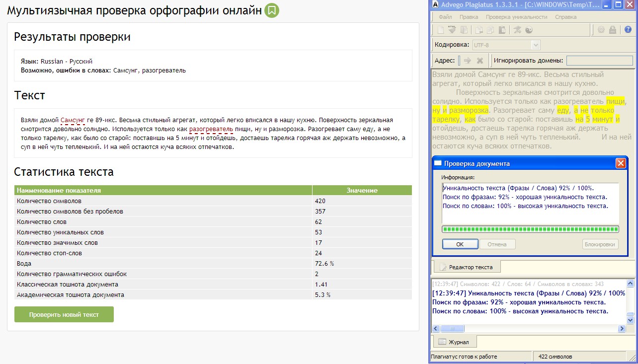Click the cut icon in Advego toolbar

pyautogui.click(x=479, y=30)
